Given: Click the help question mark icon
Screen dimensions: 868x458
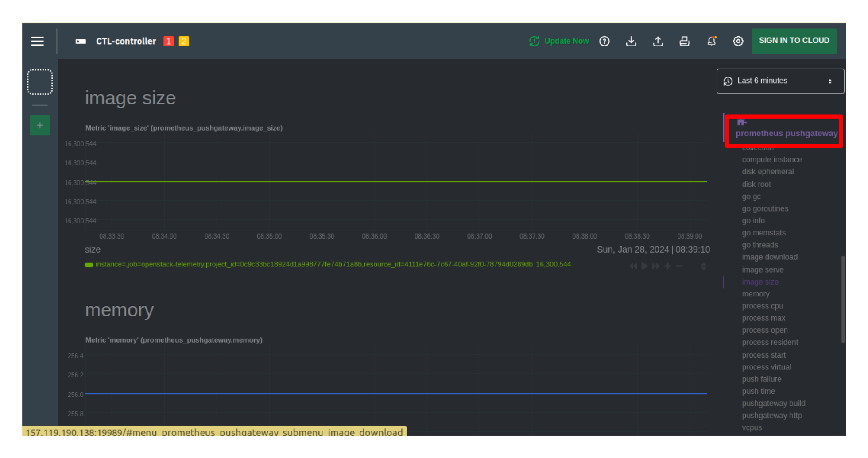Looking at the screenshot, I should pyautogui.click(x=604, y=41).
